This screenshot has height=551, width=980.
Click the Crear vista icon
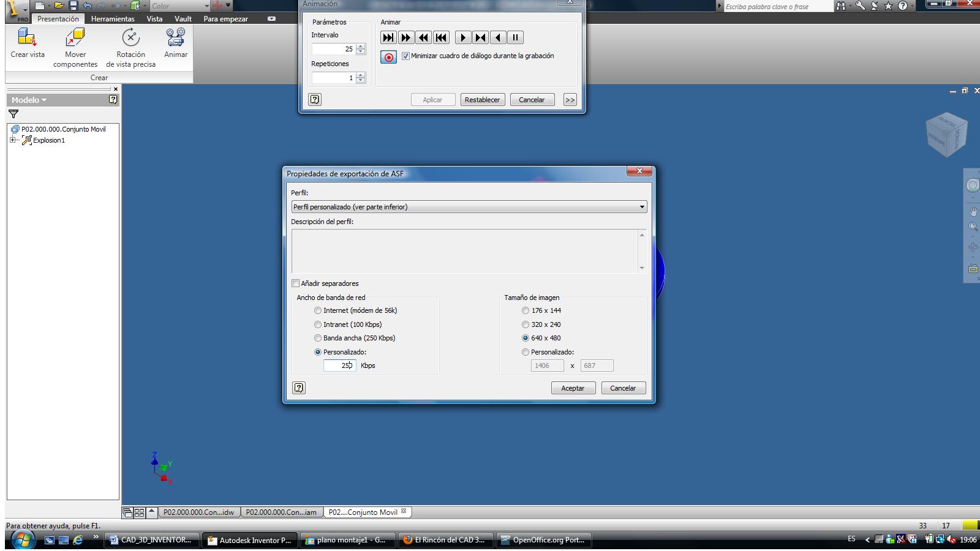pos(27,39)
